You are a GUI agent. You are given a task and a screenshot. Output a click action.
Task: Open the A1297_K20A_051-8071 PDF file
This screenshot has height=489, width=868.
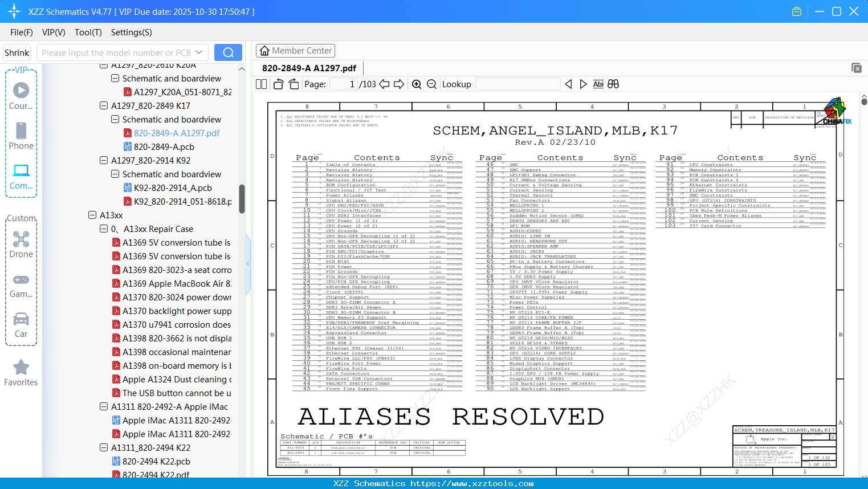pyautogui.click(x=182, y=92)
